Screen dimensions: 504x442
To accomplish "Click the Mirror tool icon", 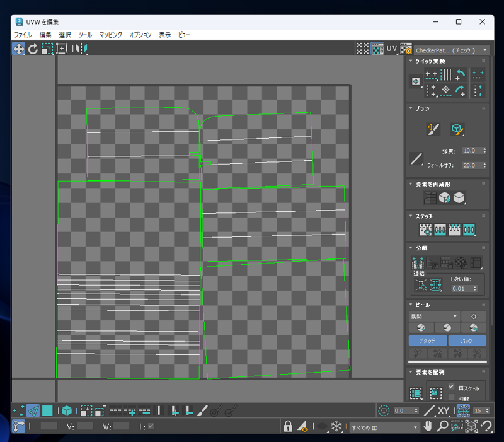I will click(x=80, y=49).
